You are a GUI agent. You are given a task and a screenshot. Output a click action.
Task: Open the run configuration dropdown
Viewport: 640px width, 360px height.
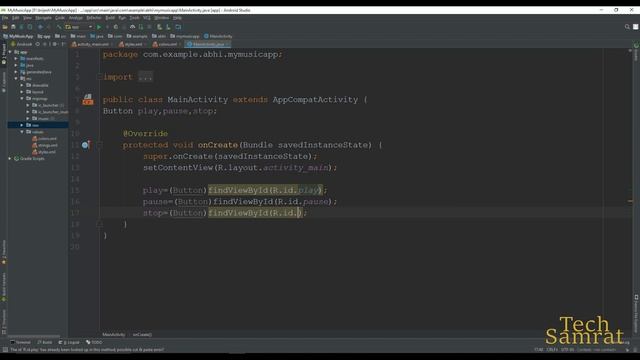coord(79,27)
